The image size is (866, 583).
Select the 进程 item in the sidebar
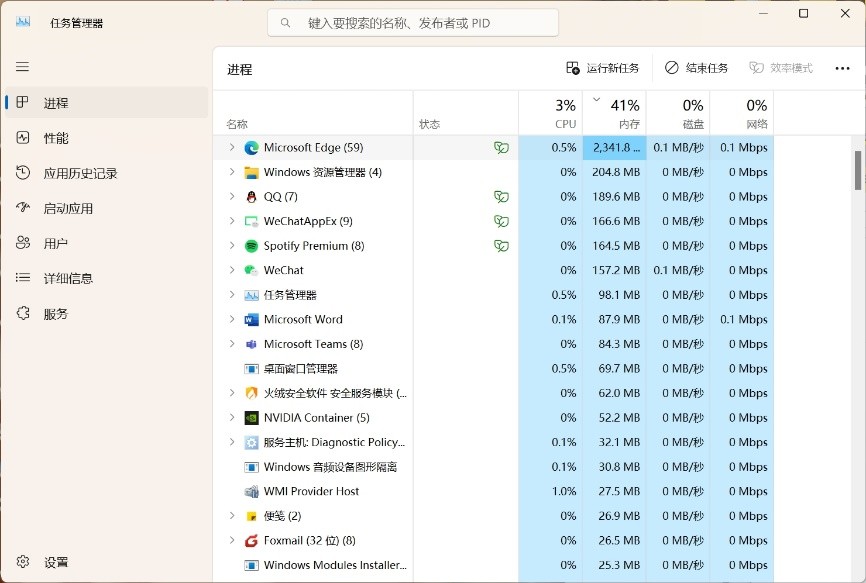coord(62,102)
